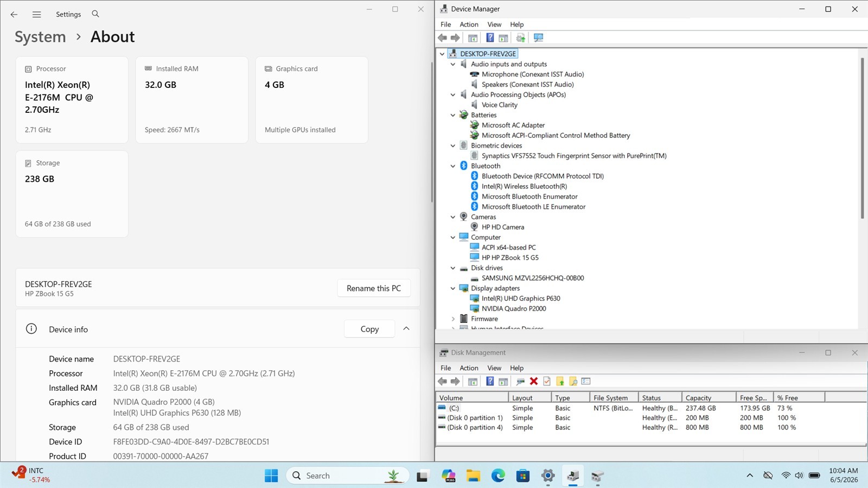Click the settings list icon in Disk Management toolbar
The height and width of the screenshot is (488, 868).
coord(586,382)
